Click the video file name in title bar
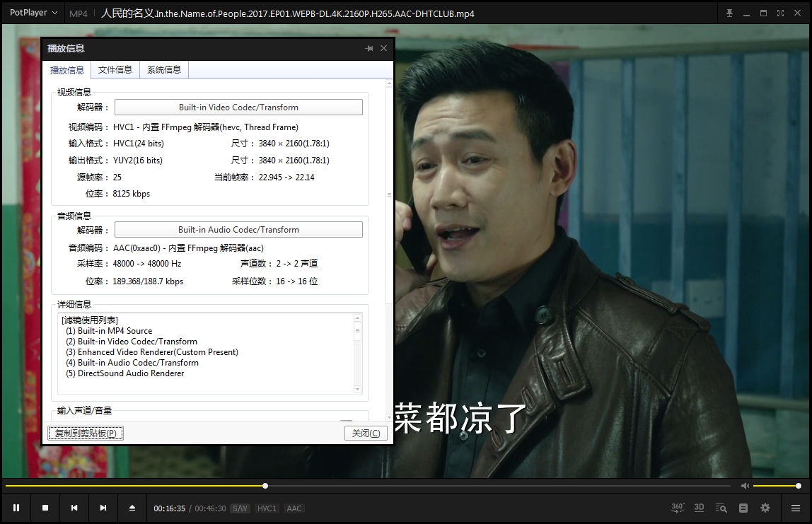This screenshot has width=812, height=524. [x=287, y=13]
